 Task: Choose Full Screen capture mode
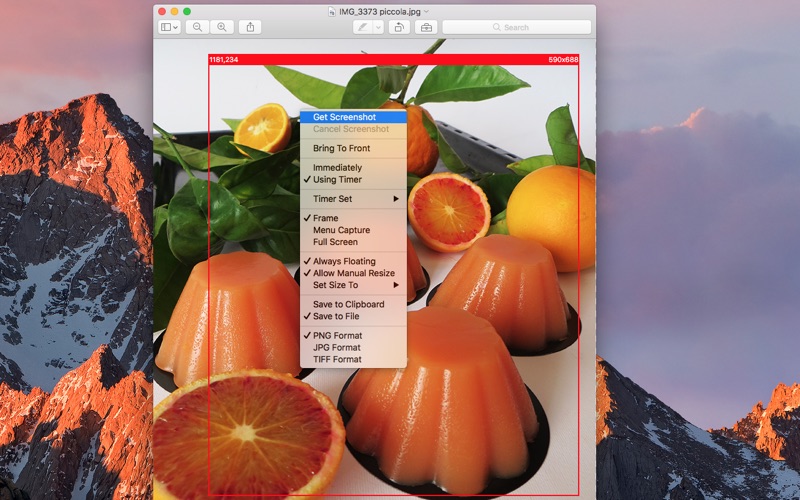(353, 241)
